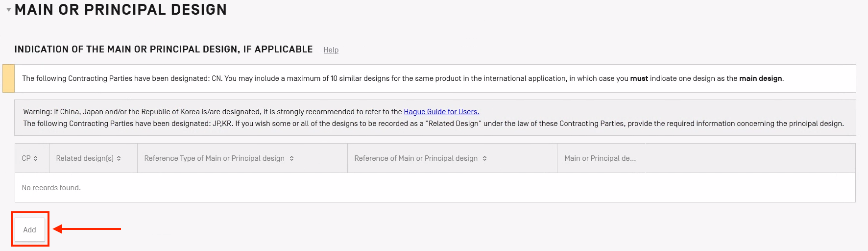Click the truncated 'Main or Principal de...' column header
This screenshot has height=251, width=868.
click(600, 158)
